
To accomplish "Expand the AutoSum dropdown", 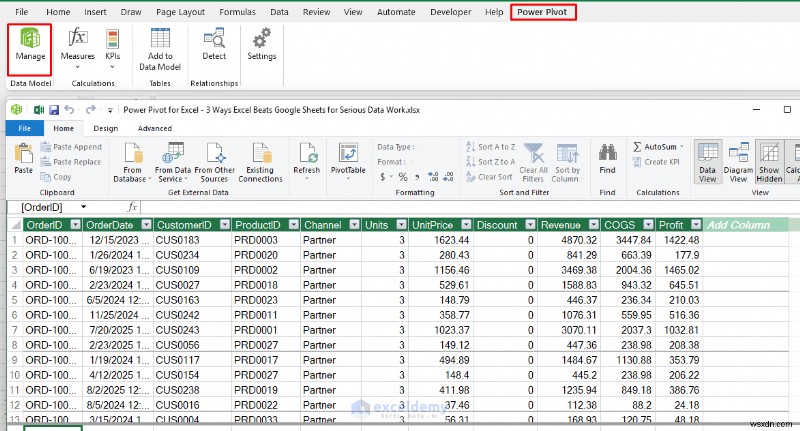I will [x=682, y=147].
